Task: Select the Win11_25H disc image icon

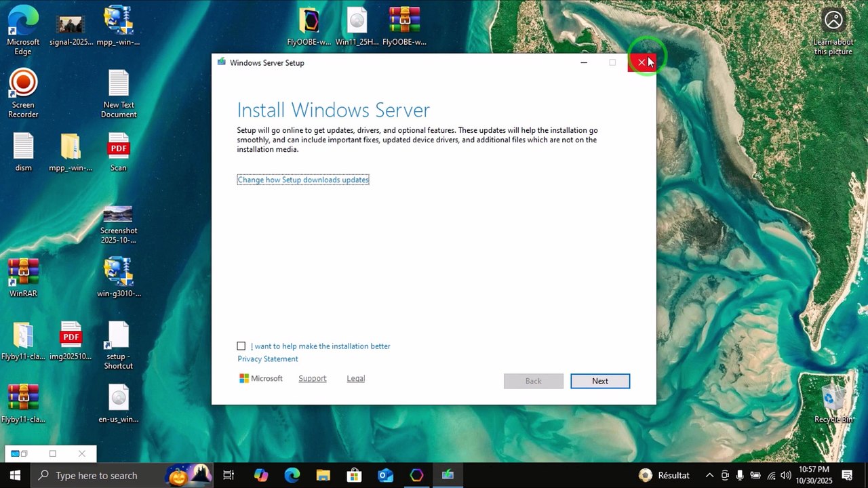Action: (357, 27)
